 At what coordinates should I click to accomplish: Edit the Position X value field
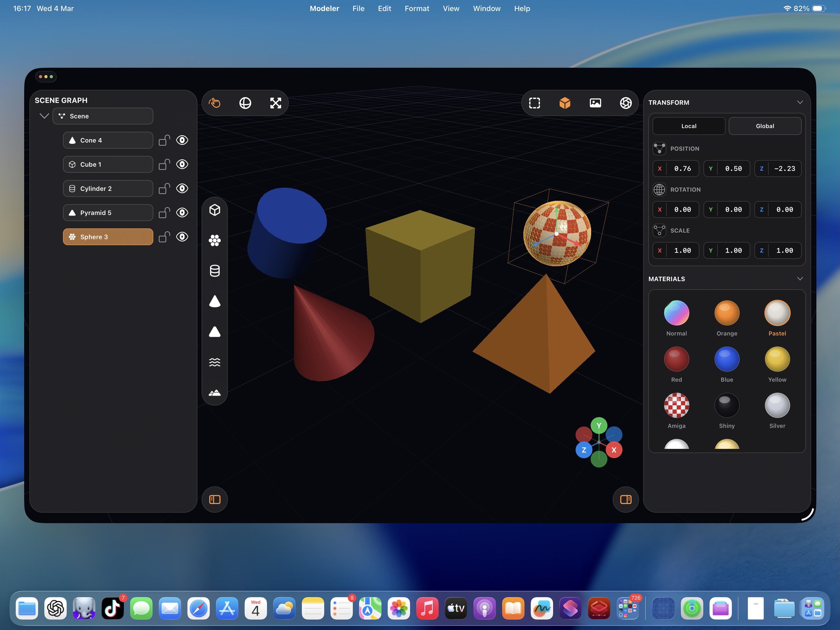tap(676, 169)
